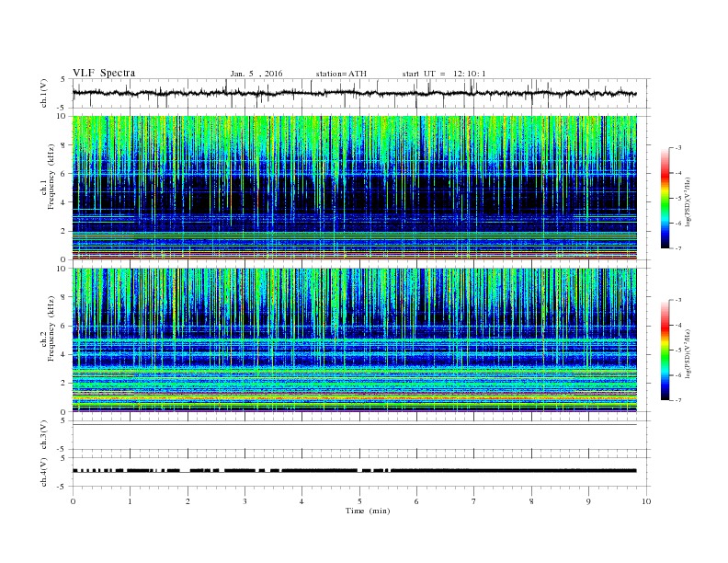Click the '2' frequency tick of ch.2 spectrogram
The height and width of the screenshot is (563, 728).
[64, 383]
